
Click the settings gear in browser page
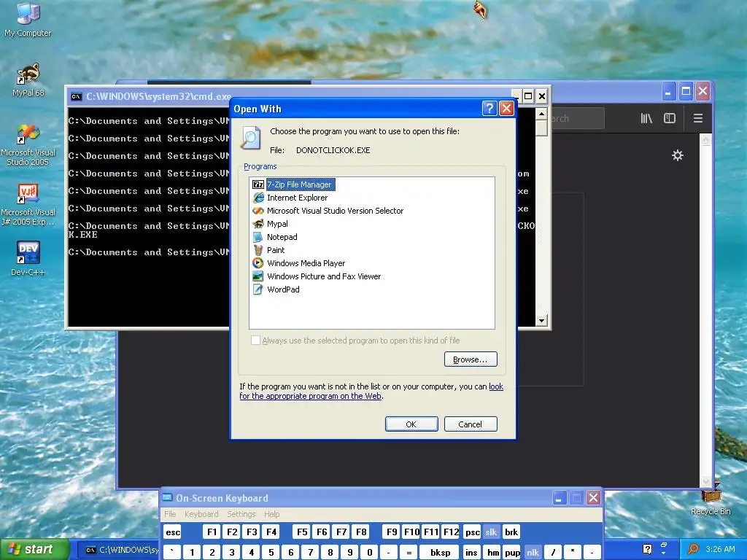pos(678,155)
